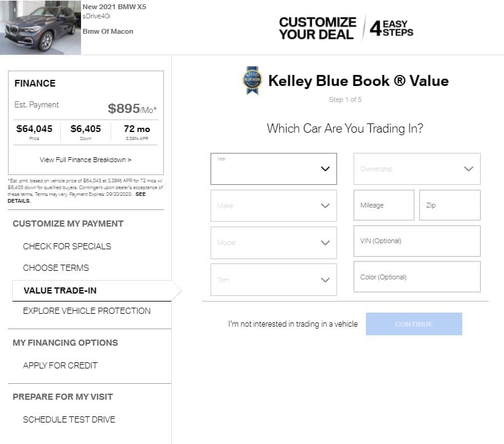
Task: Click the My Financing Options heading
Action: (65, 343)
